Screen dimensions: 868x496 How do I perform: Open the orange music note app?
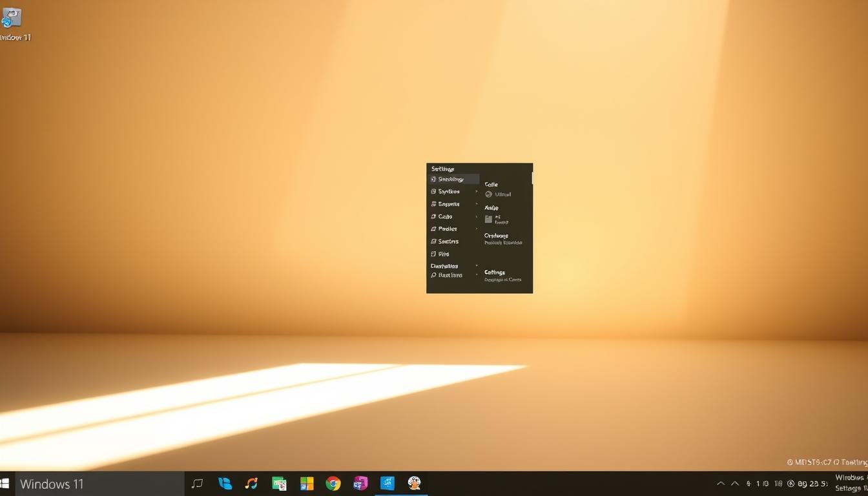(252, 482)
